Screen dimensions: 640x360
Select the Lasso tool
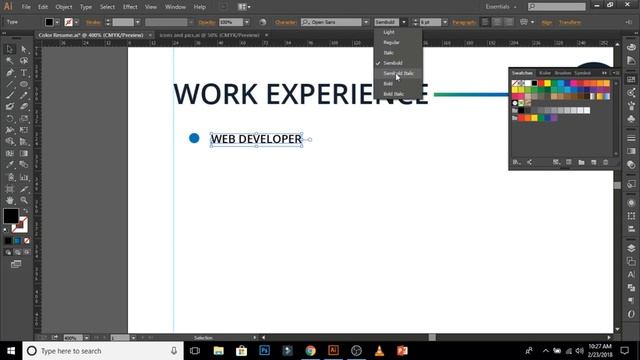tap(24, 61)
